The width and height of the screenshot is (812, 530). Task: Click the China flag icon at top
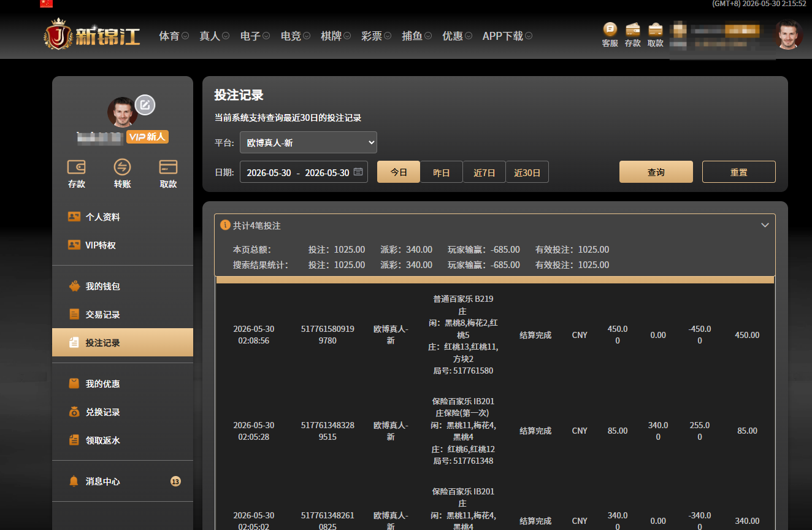pos(46,3)
